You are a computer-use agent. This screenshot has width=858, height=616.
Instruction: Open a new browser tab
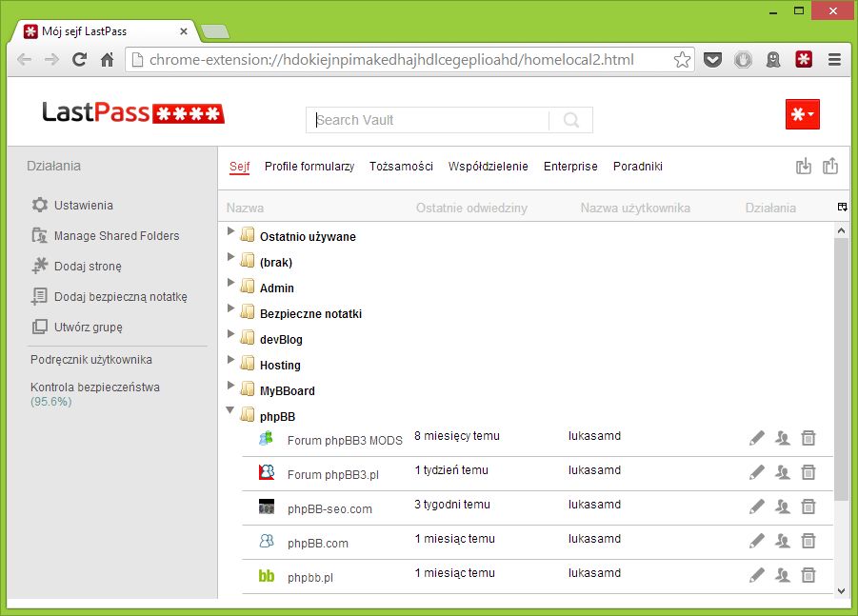tap(214, 32)
